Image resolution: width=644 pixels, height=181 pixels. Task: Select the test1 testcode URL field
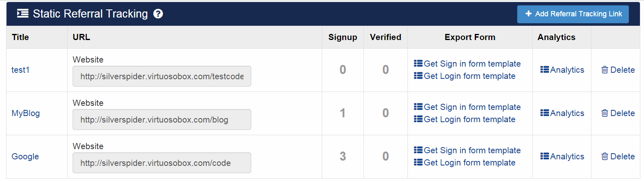162,76
